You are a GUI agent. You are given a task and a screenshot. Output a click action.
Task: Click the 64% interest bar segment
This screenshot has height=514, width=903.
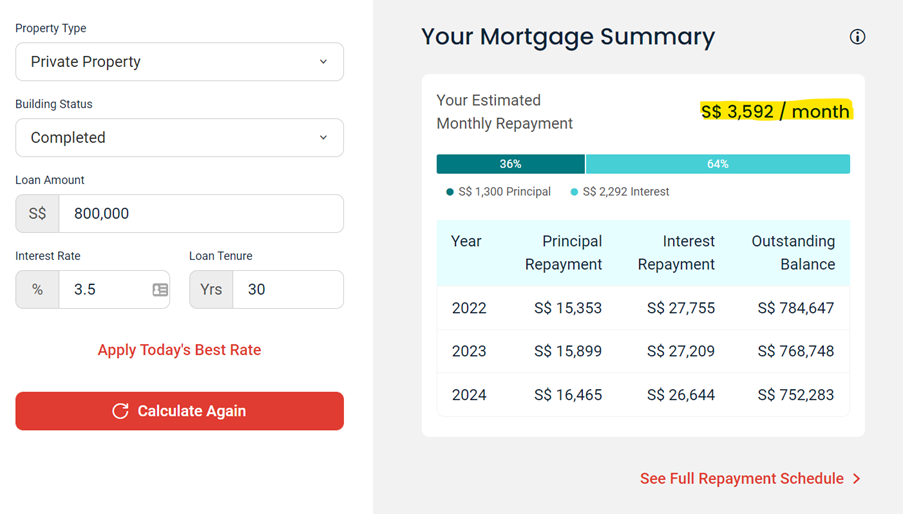(718, 164)
